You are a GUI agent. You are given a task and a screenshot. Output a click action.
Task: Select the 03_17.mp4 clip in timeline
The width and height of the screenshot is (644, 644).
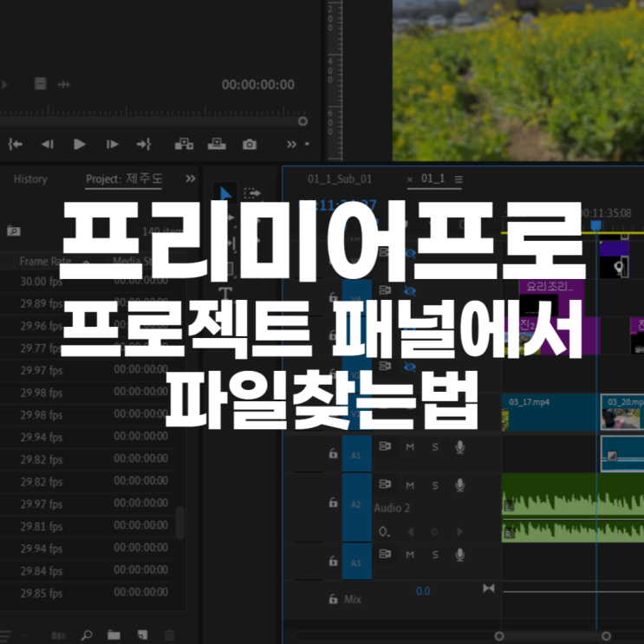[x=550, y=413]
